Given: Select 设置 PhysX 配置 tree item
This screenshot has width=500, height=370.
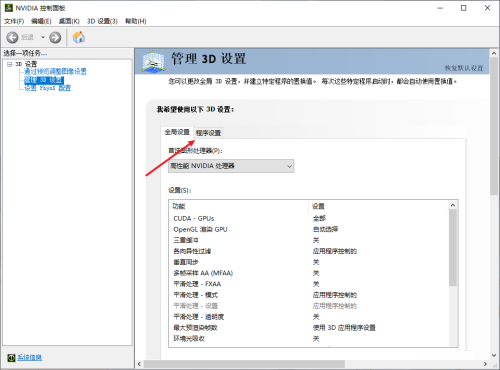Looking at the screenshot, I should [x=47, y=88].
